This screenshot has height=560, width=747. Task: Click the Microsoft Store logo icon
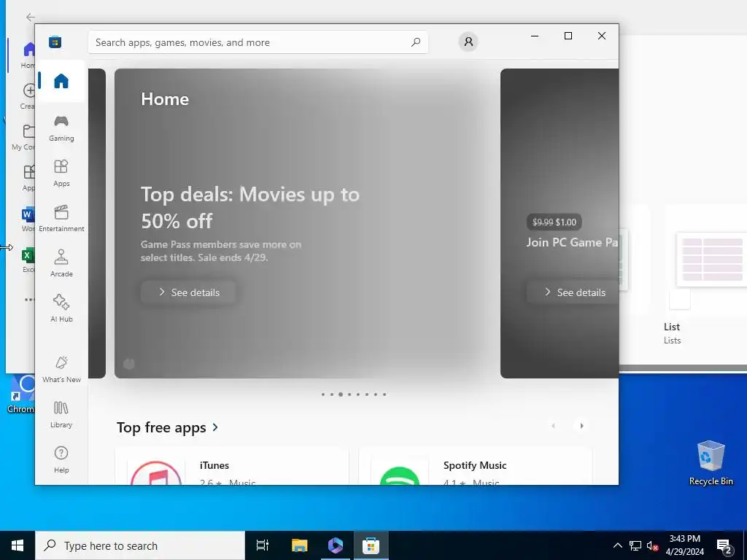55,42
